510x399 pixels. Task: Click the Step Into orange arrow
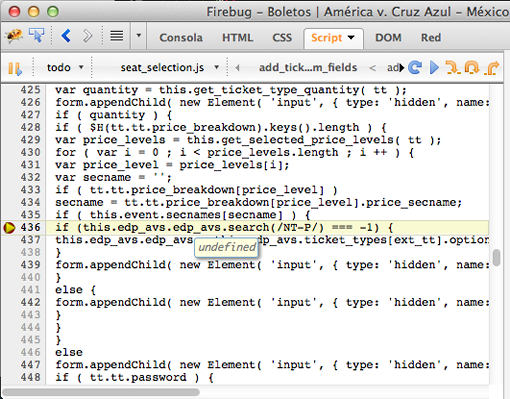453,68
